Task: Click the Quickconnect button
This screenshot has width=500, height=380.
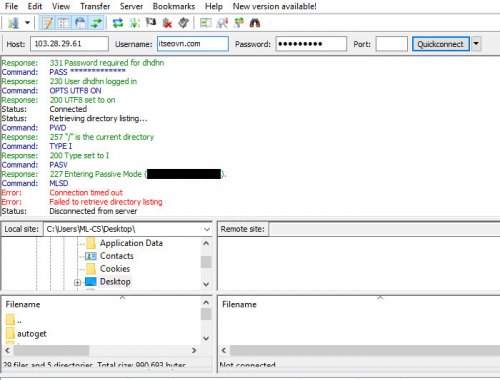Action: point(441,44)
